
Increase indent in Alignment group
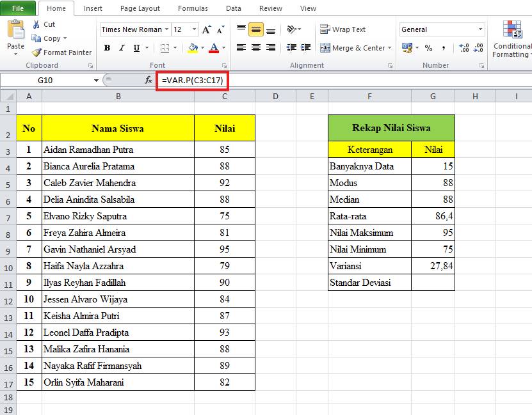click(x=306, y=48)
